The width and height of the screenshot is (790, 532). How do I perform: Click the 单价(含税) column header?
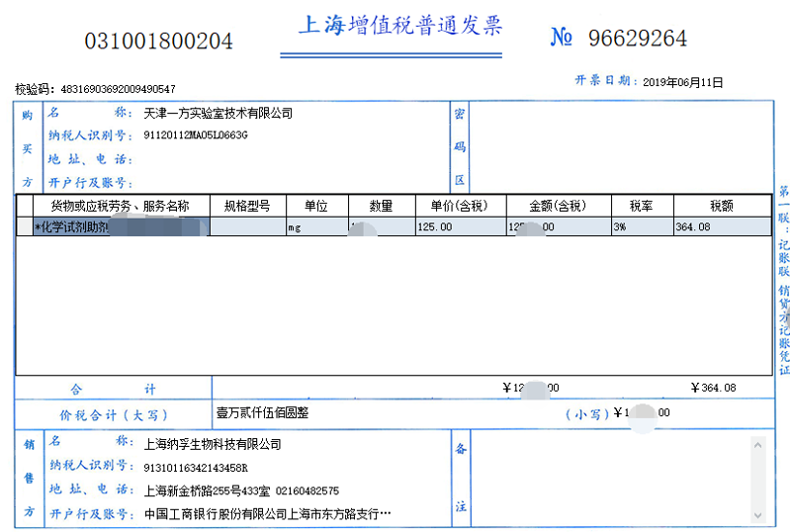click(x=460, y=206)
